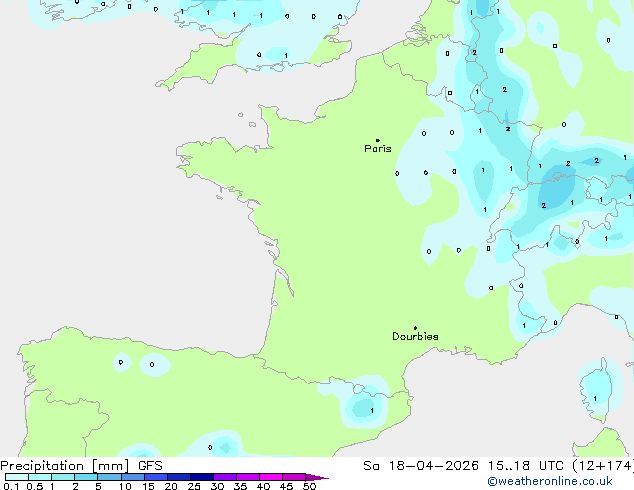Select the 1–2 mm legend swatch

pos(63,477)
